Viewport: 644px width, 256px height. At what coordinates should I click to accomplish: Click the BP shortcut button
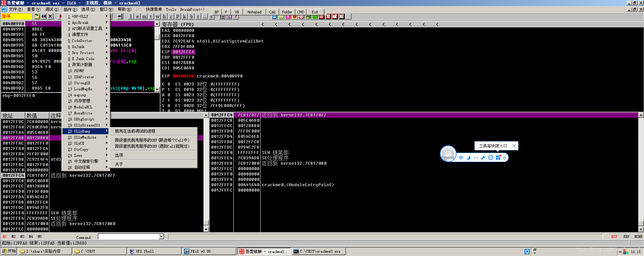click(x=217, y=12)
